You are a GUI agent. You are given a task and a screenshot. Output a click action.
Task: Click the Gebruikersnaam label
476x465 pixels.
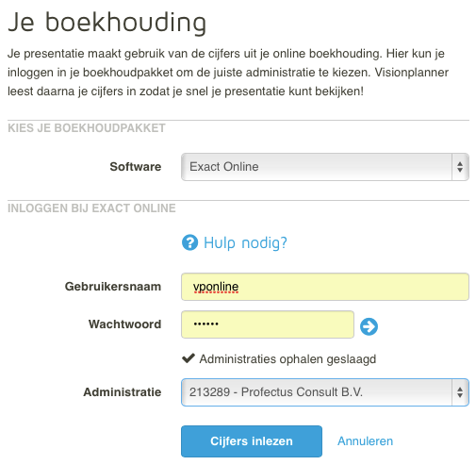pos(113,287)
